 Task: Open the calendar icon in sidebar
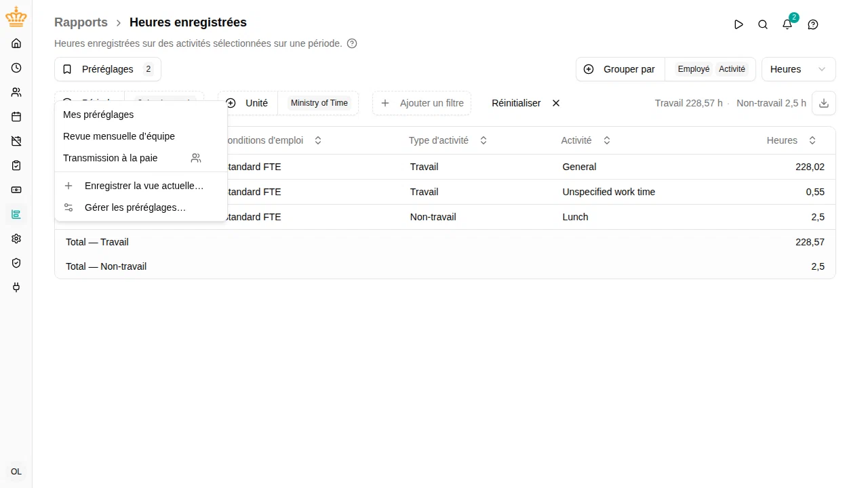coord(16,117)
